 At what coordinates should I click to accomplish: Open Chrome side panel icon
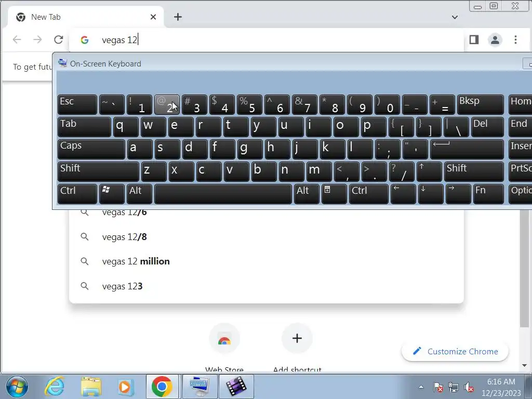(x=474, y=39)
